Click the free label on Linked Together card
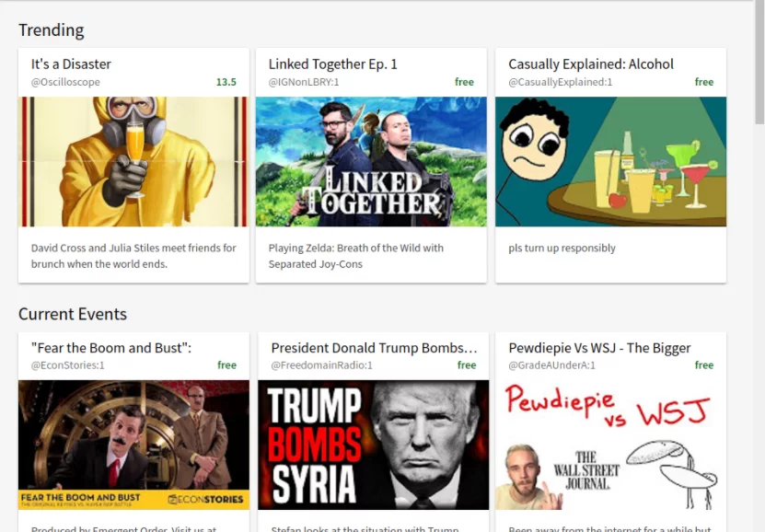This screenshot has width=765, height=532. coord(465,82)
